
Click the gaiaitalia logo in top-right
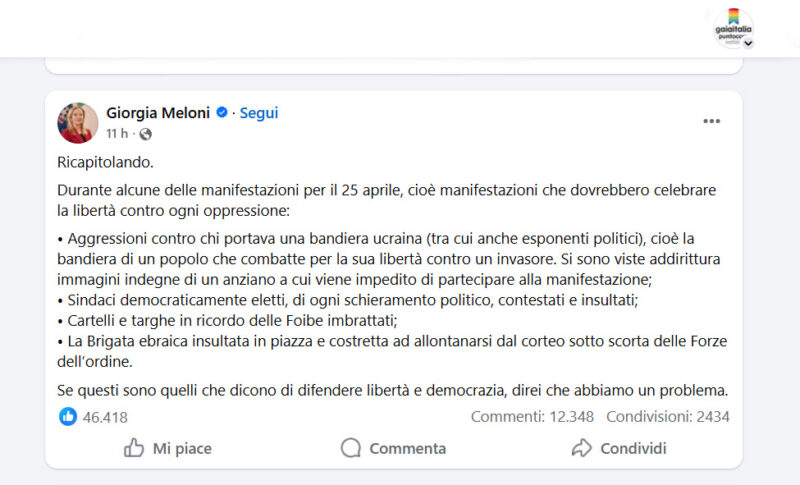tap(733, 26)
